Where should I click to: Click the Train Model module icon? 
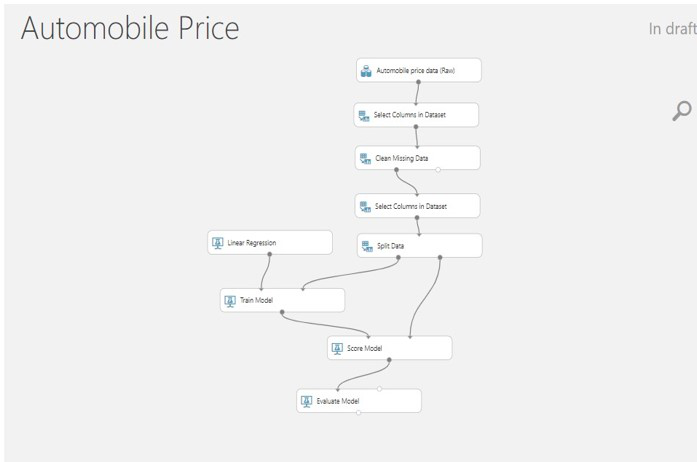(x=231, y=300)
